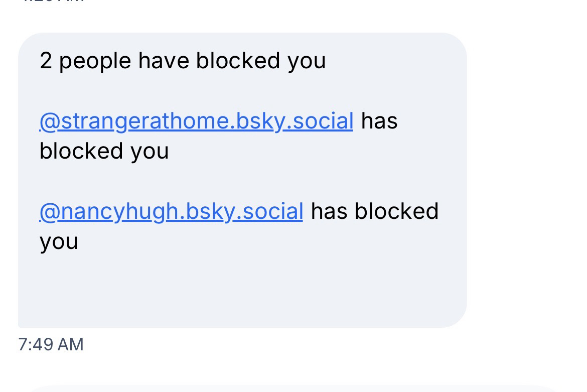The height and width of the screenshot is (392, 587).
Task: Open the @nancyhugh.bsky.social profile link
Action: (x=171, y=211)
